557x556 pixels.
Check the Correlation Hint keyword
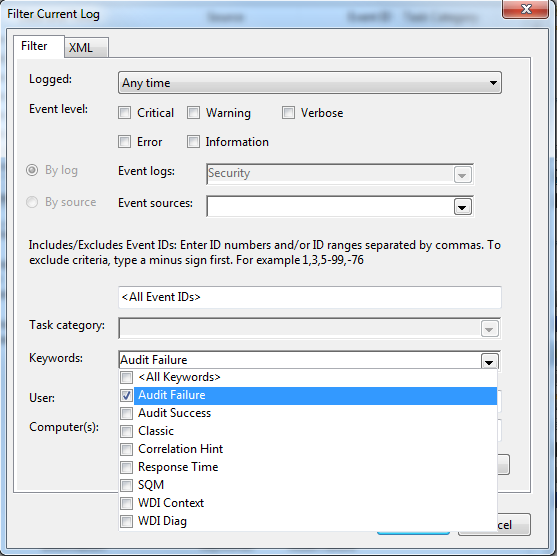[x=126, y=449]
